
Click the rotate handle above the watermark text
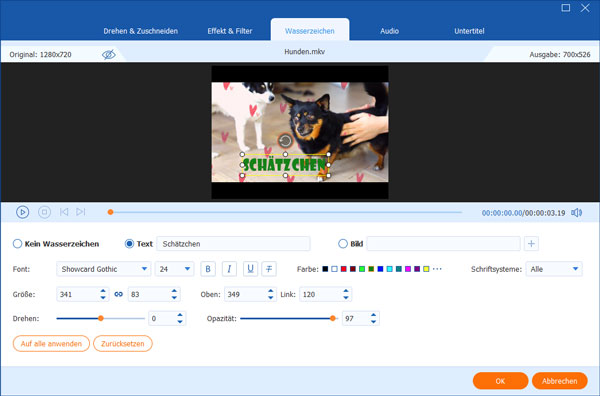point(285,141)
